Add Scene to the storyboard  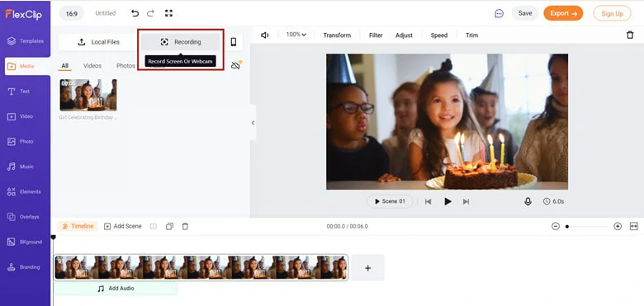pyautogui.click(x=122, y=226)
